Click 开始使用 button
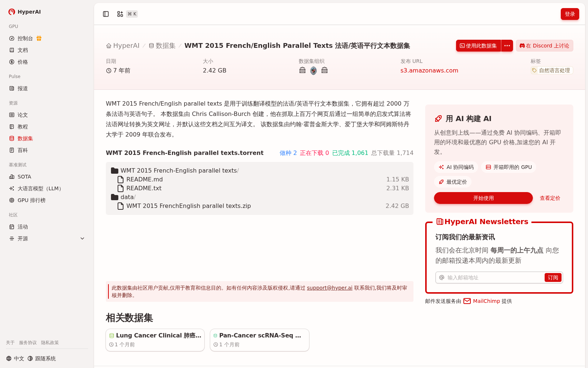588x368 pixels. pyautogui.click(x=483, y=198)
